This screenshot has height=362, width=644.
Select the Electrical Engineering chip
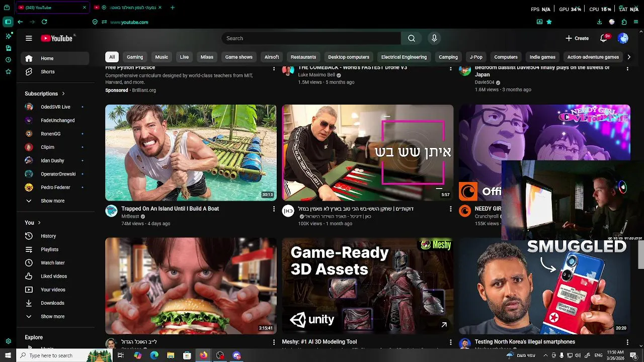[x=404, y=57]
